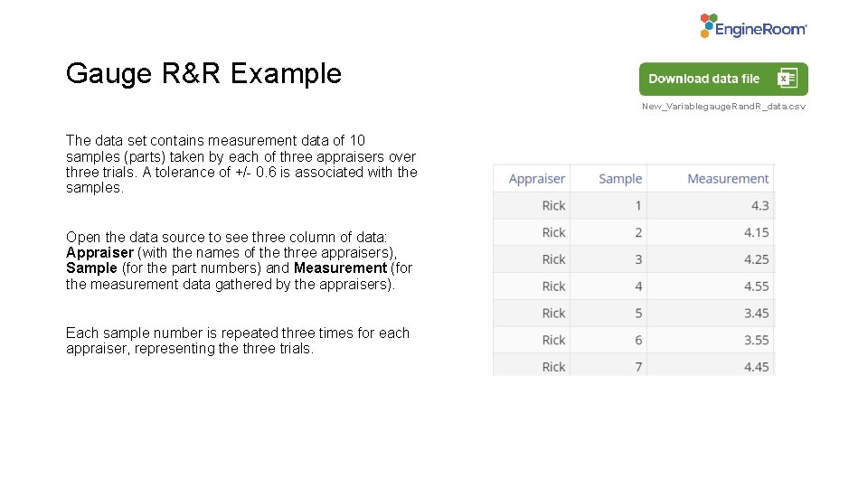Viewport: 868px width, 488px height.
Task: Select the measurement value 3.45
Action: (x=756, y=314)
